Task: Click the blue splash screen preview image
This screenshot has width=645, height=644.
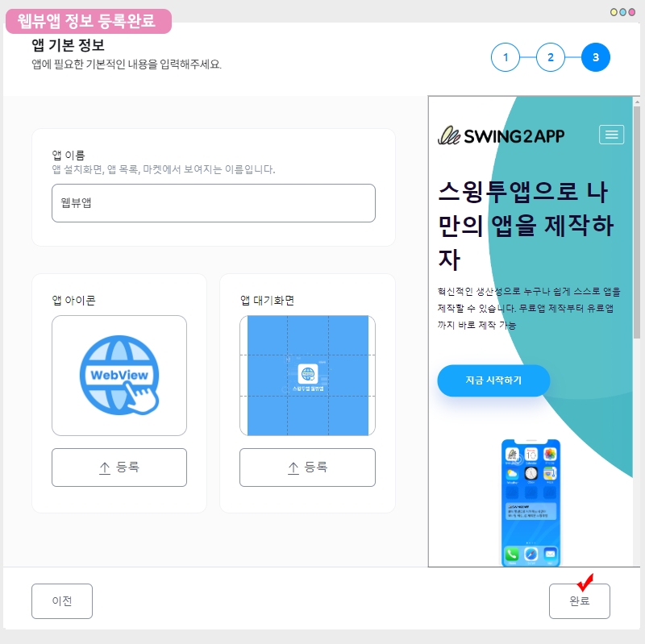Action: point(307,375)
